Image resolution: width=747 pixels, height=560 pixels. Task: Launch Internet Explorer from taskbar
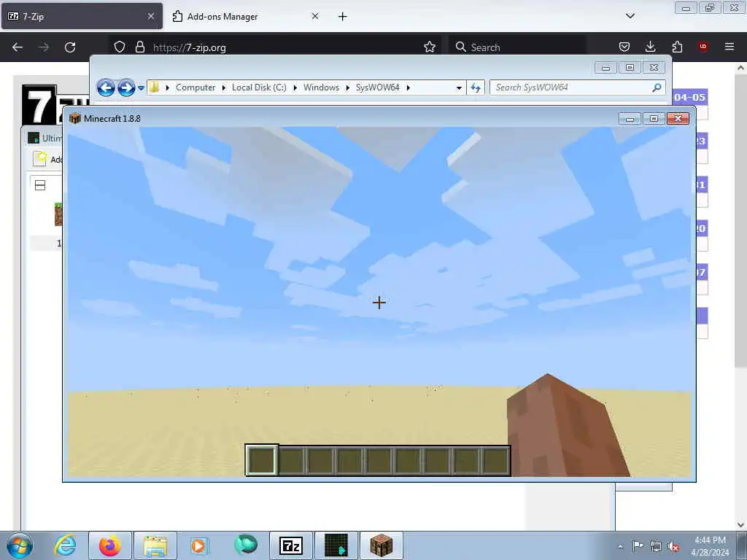(x=65, y=545)
